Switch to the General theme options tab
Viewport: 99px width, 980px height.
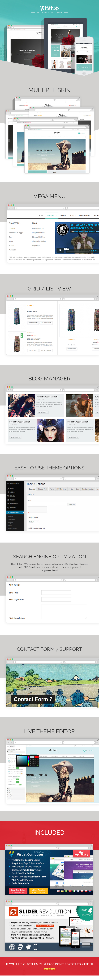(32, 489)
